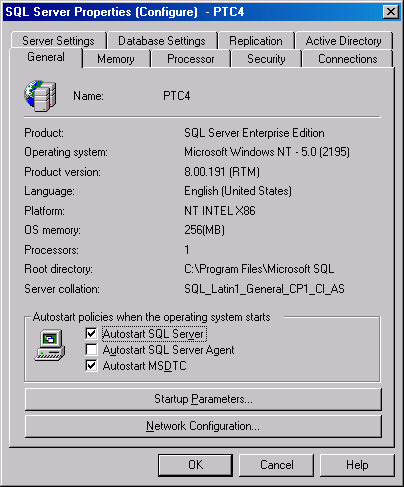The height and width of the screenshot is (487, 404).
Task: Uncheck Autostart SQL Server checkbox
Action: 91,333
